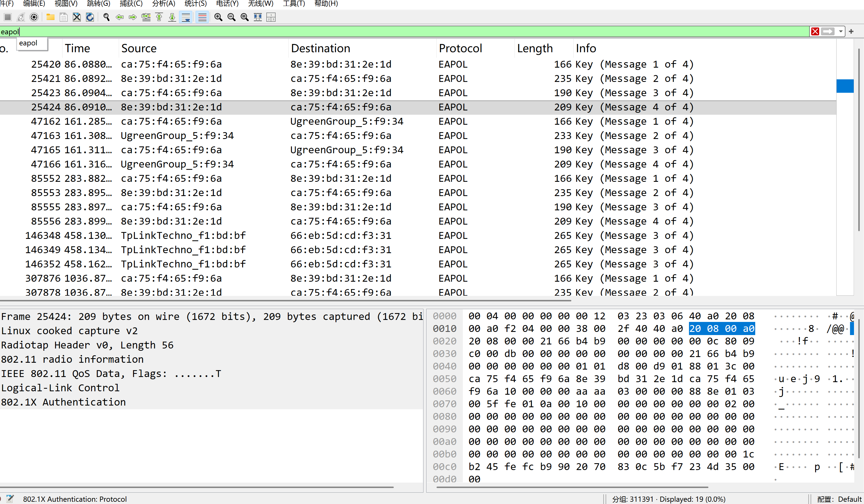Open capture options gear icon
Image resolution: width=864 pixels, height=504 pixels.
click(34, 17)
